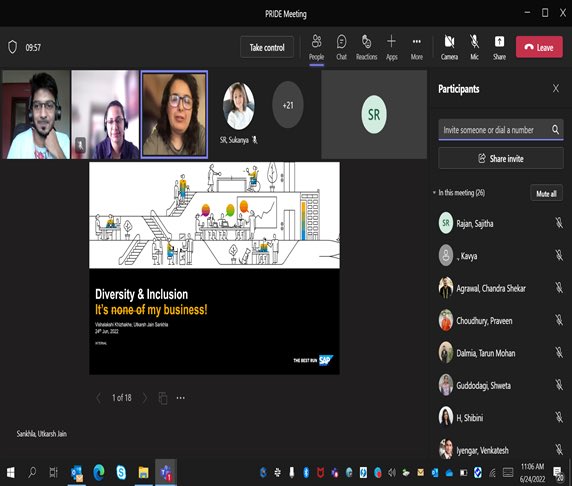Viewport: 572px width, 486px height.
Task: Click the search icon in the invite field
Action: click(555, 130)
